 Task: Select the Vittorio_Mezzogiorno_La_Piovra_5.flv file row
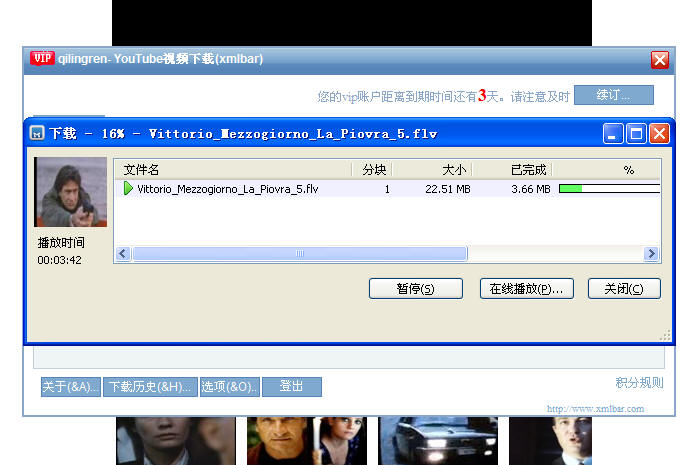(x=387, y=189)
